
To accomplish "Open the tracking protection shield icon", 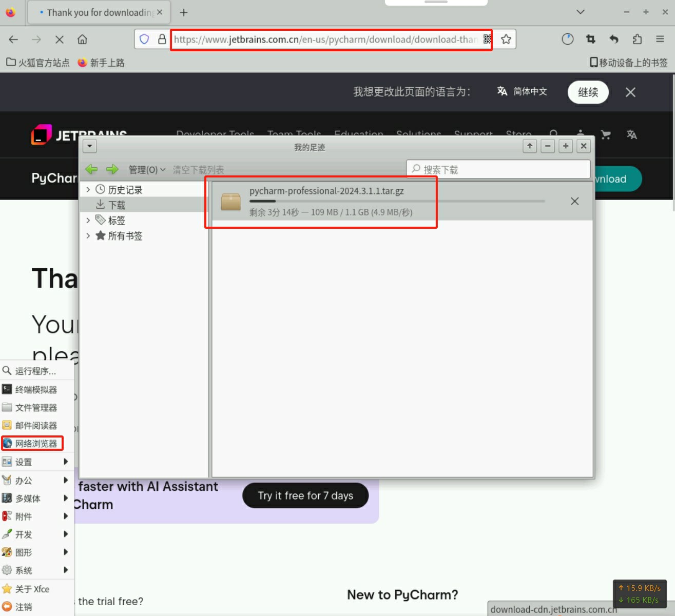I will pyautogui.click(x=144, y=39).
